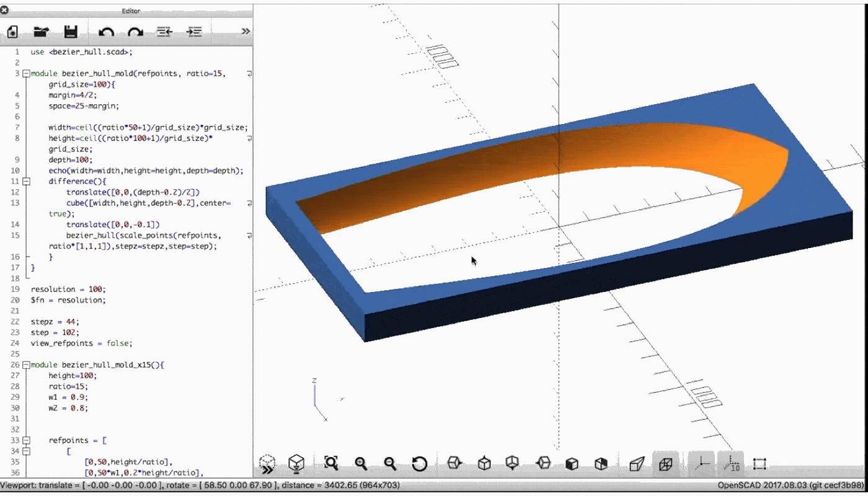868x496 pixels.
Task: Click on the code line 'resolution = 100;'
Action: [68, 290]
